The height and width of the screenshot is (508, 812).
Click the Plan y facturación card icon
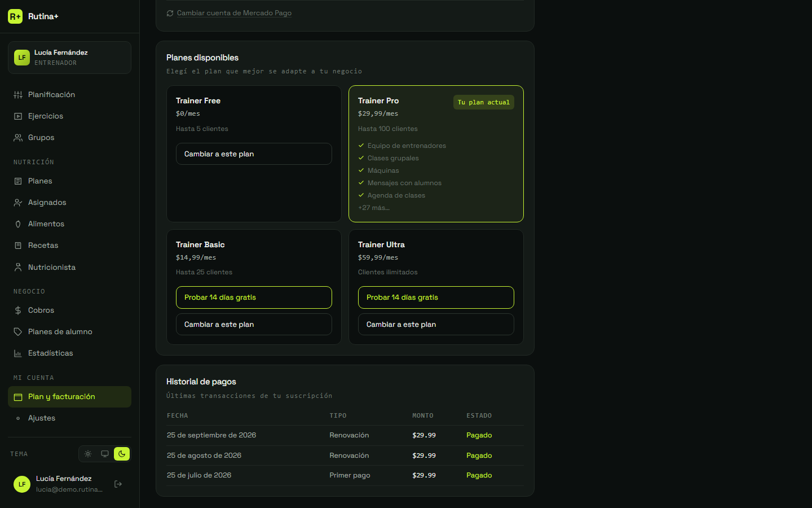click(x=18, y=397)
